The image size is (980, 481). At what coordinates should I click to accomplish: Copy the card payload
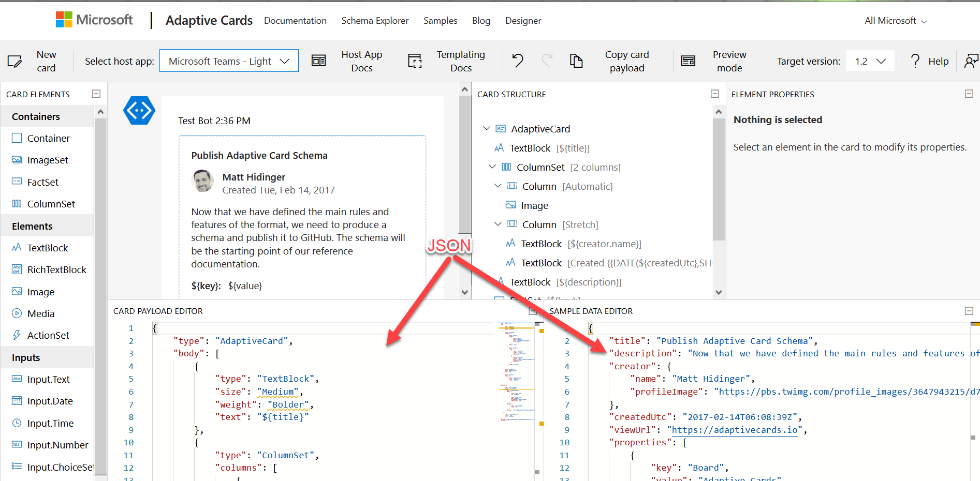627,61
